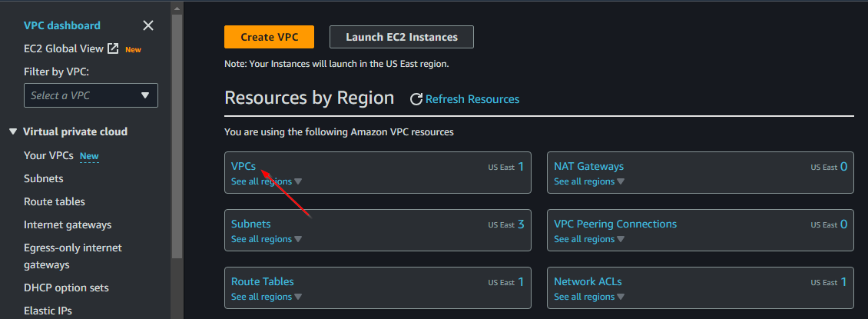Click the Network ACLs resource link
The image size is (868, 319).
point(588,281)
